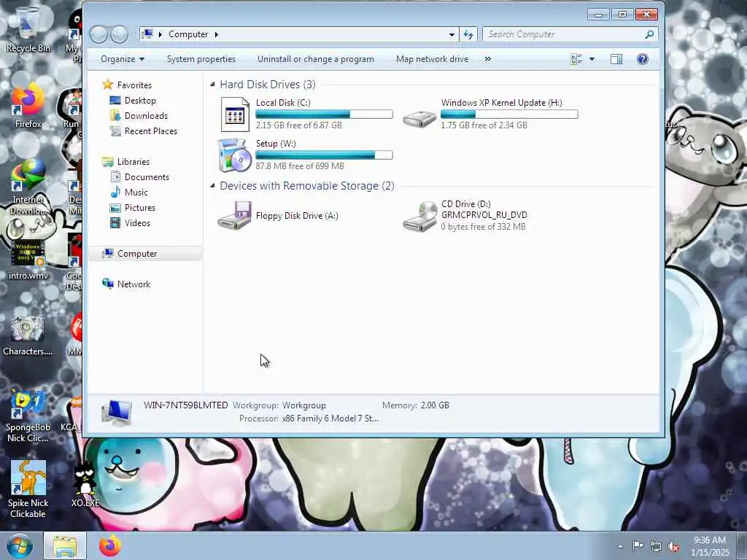Select the CD Drive (D:) icon
The height and width of the screenshot is (560, 747).
pos(419,216)
